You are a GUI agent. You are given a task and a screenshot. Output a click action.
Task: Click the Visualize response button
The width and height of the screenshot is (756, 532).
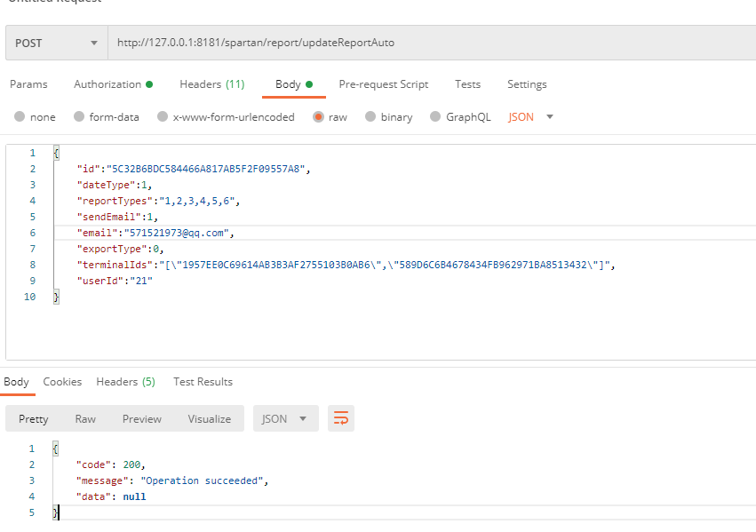[x=209, y=418]
